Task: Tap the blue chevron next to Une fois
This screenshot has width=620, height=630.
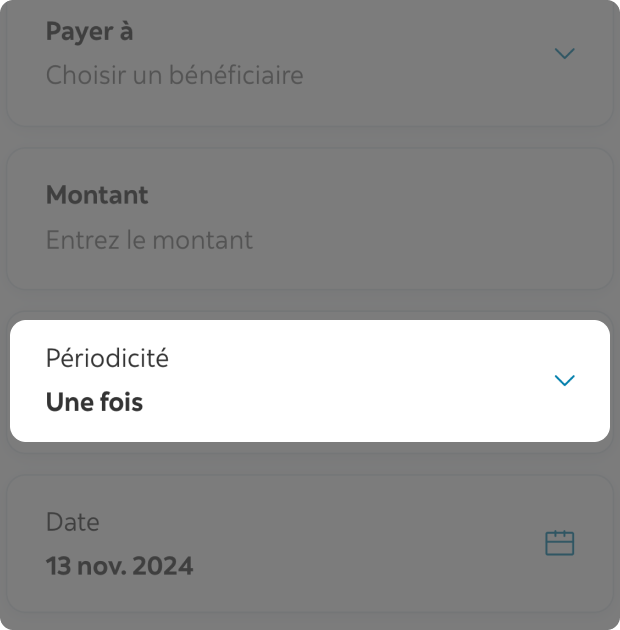Action: (565, 380)
